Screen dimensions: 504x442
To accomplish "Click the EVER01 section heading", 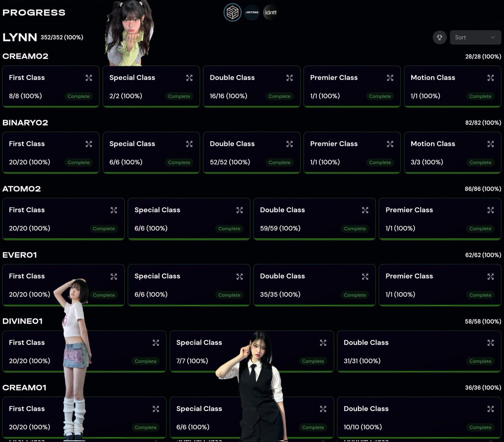I will [20, 255].
